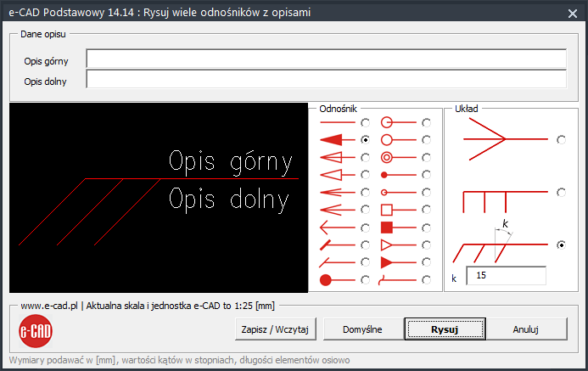Click the plain line leader icon
588x371 pixels.
(337, 122)
